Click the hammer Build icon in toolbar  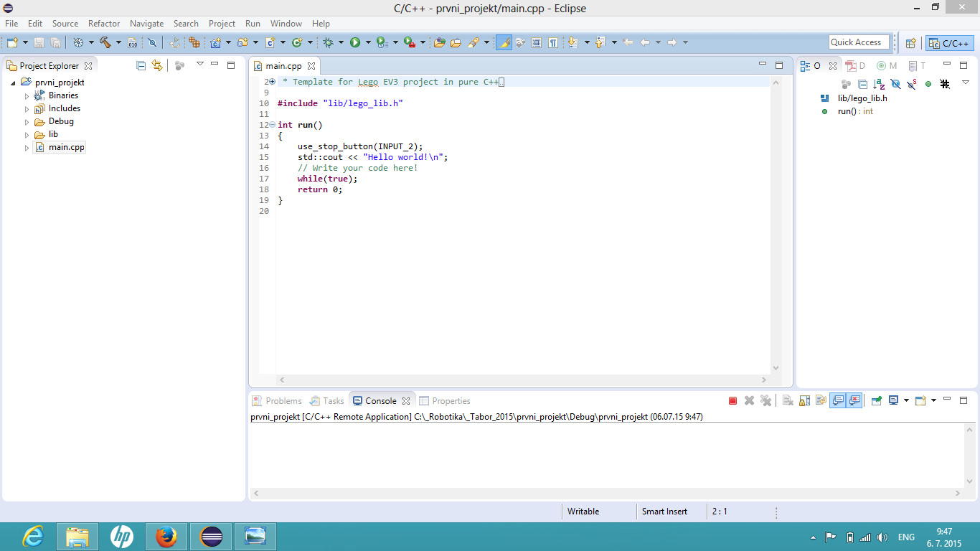point(105,43)
